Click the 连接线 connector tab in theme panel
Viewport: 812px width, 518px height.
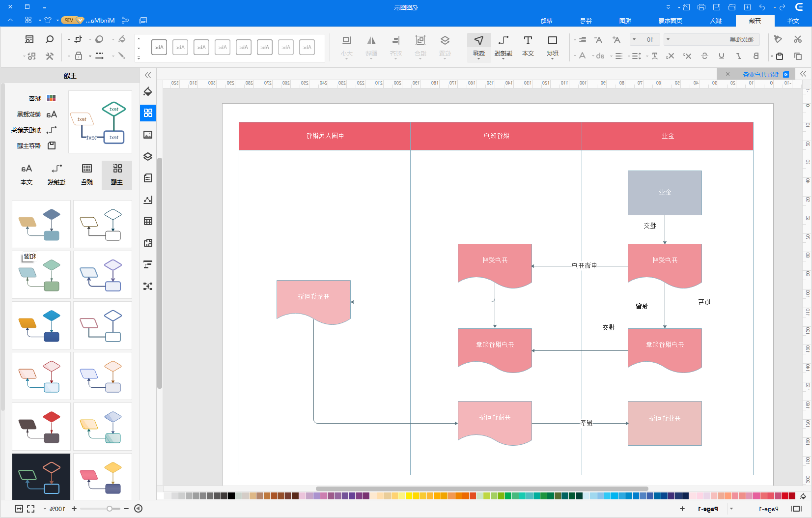tap(56, 174)
